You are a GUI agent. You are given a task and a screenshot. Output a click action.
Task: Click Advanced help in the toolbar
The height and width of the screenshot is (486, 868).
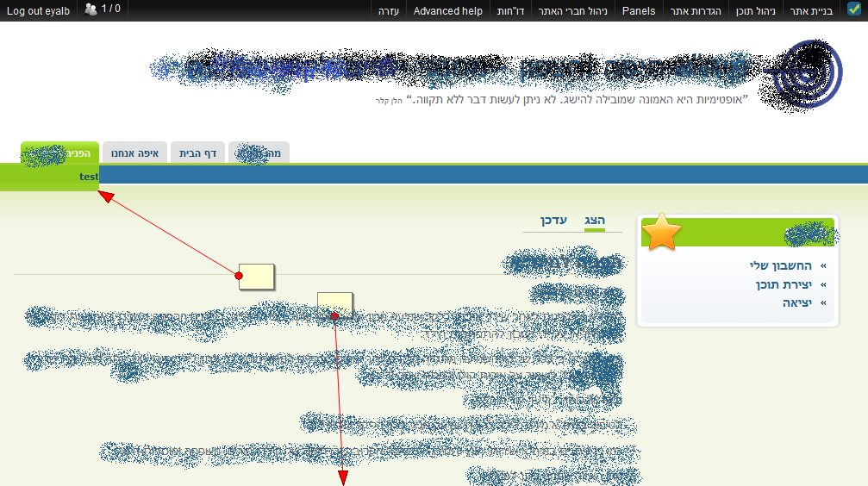448,11
